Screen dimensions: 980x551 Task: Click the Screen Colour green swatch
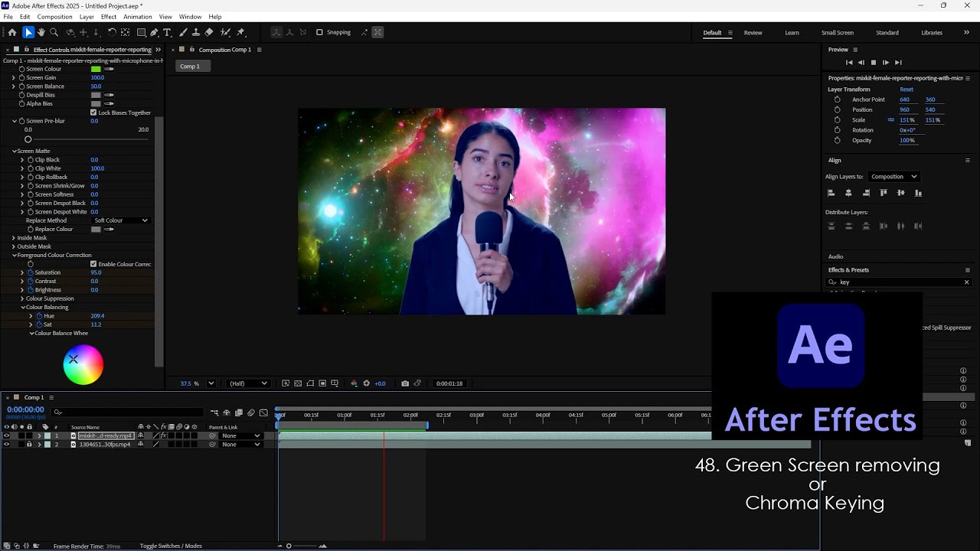(96, 69)
